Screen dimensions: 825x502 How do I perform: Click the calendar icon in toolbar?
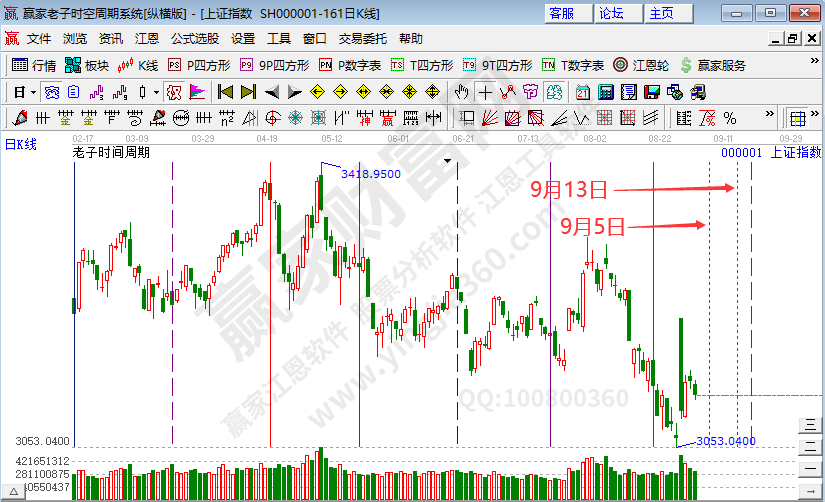(583, 92)
